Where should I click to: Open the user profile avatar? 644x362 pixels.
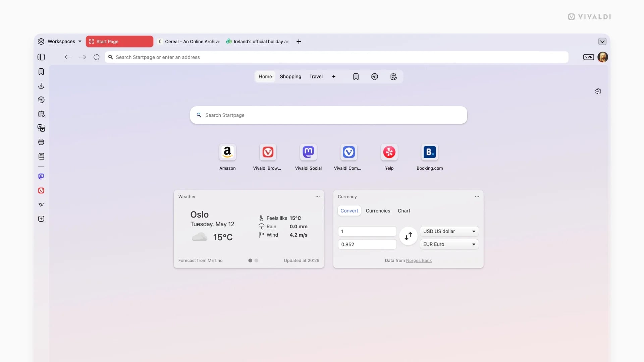(x=603, y=57)
